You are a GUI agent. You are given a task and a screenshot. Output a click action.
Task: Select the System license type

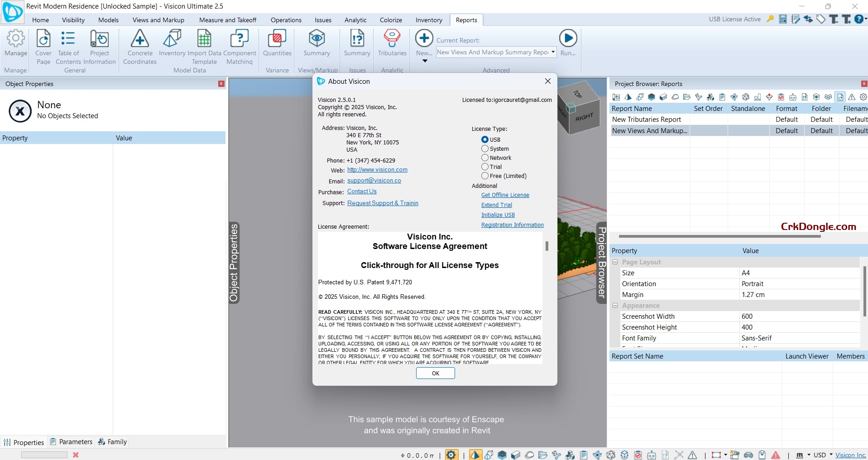(484, 149)
